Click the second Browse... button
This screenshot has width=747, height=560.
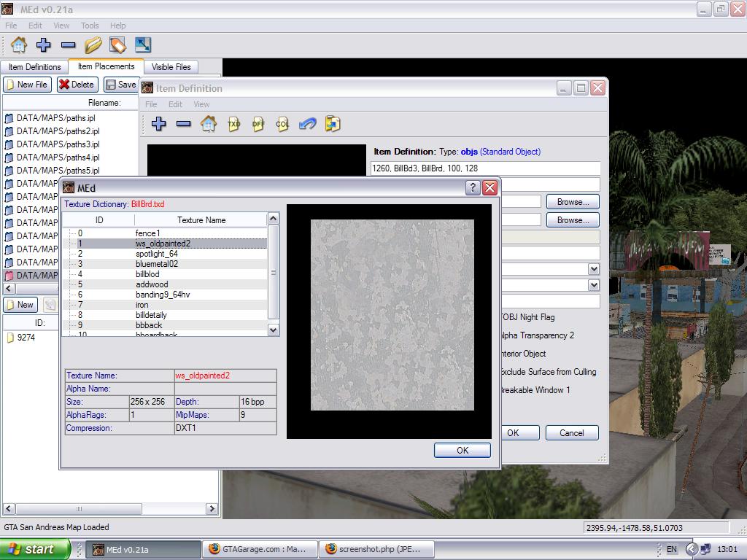point(573,220)
